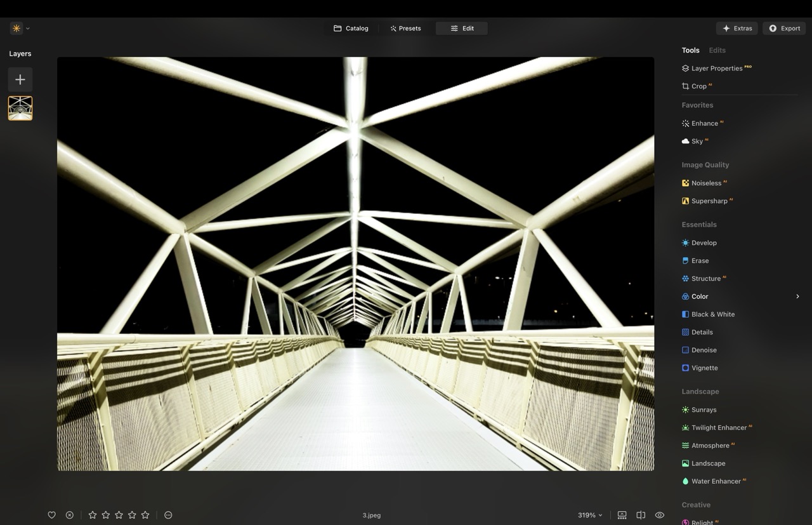Open the zoom level dropdown at 319%
This screenshot has height=525, width=812.
[589, 515]
